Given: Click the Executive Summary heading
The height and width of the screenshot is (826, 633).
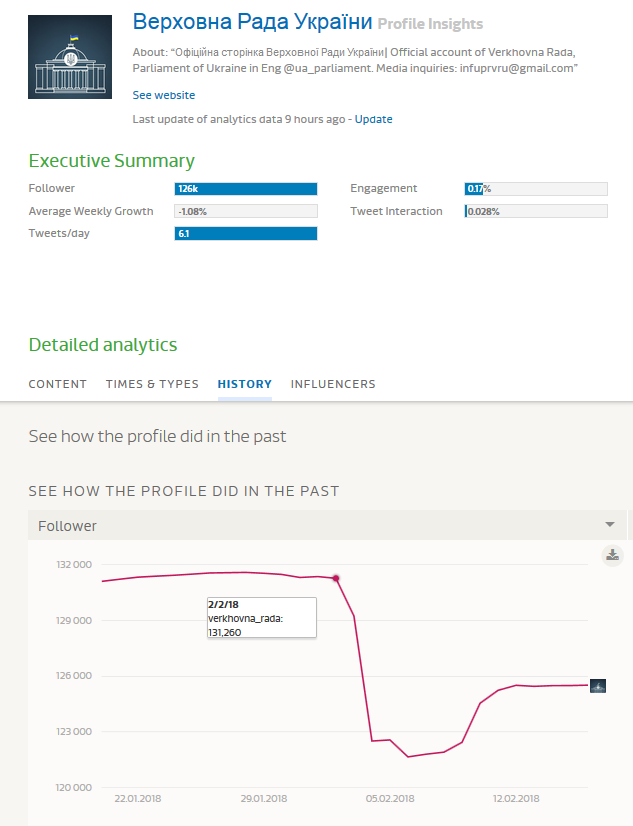Looking at the screenshot, I should click(x=112, y=161).
